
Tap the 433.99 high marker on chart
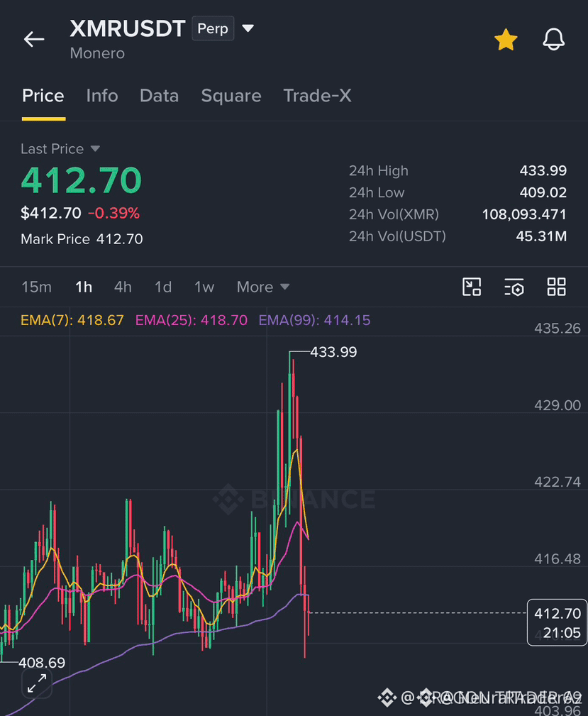[x=333, y=352]
